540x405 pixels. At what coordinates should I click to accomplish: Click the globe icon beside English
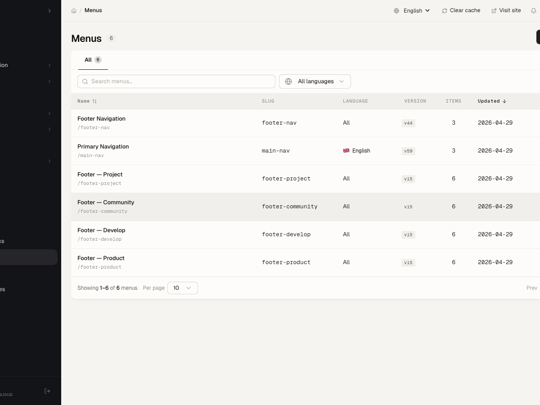[396, 11]
